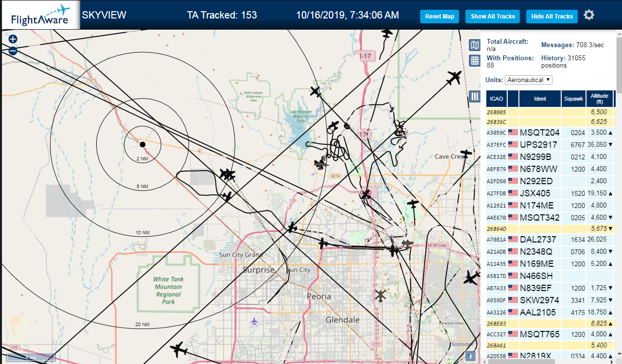Select gray aircraft icon over Glendale area
The height and width of the screenshot is (364, 622).
[380, 295]
